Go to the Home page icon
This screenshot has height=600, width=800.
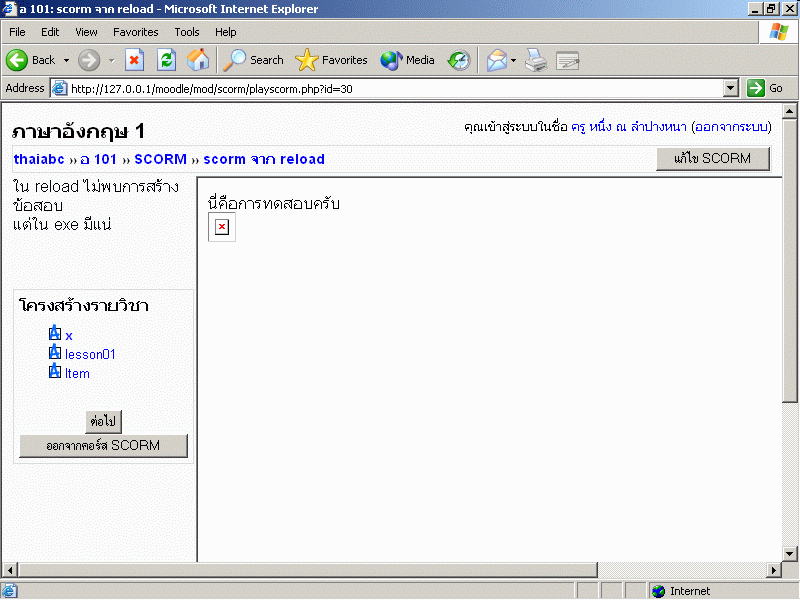pos(198,60)
